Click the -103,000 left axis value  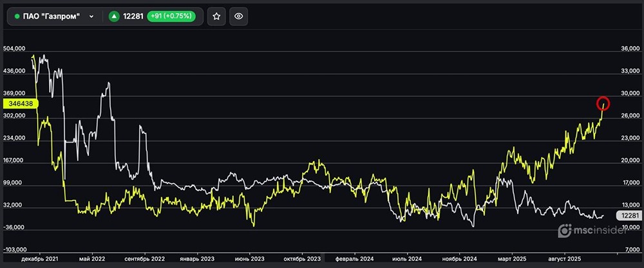click(14, 249)
